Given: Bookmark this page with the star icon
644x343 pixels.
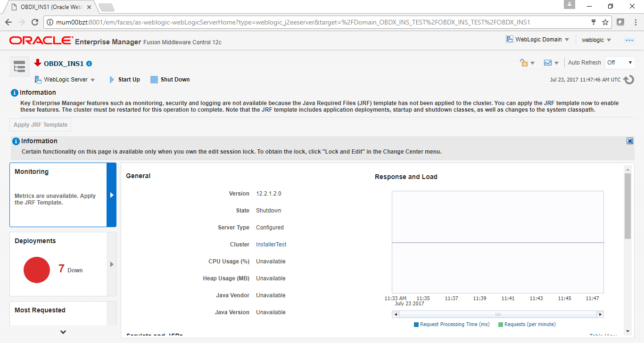Looking at the screenshot, I should (x=605, y=22).
